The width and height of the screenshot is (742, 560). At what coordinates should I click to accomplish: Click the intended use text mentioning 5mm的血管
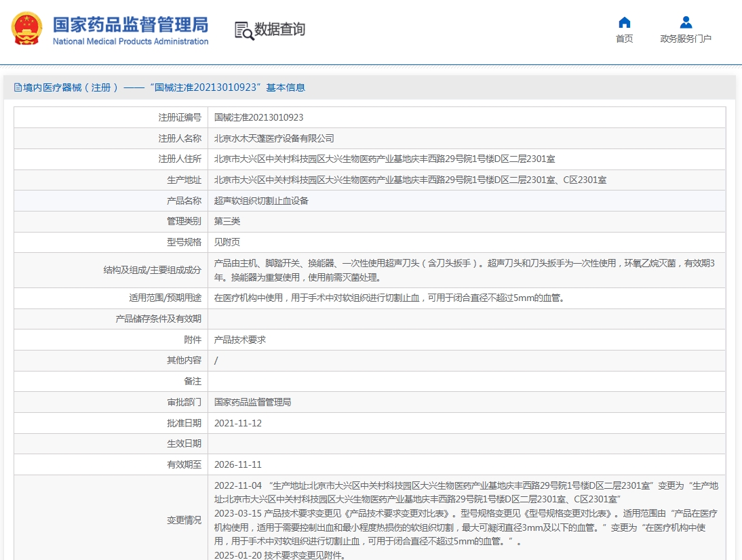389,298
